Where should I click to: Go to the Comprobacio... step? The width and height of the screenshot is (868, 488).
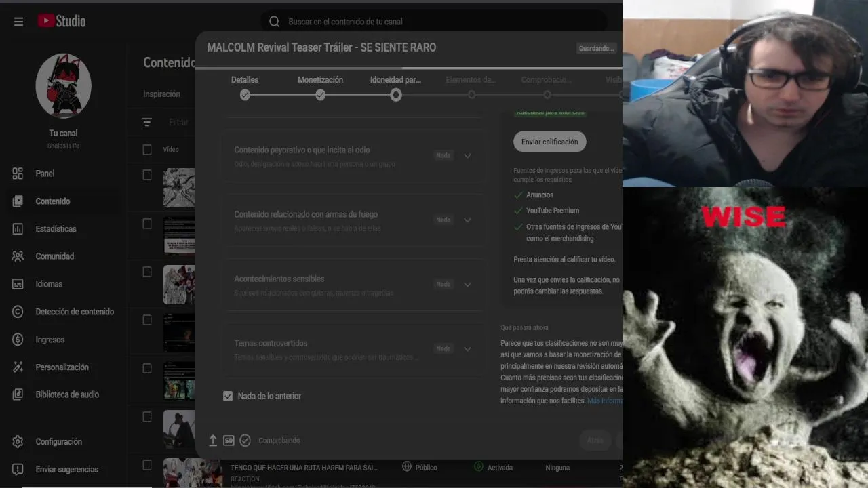pyautogui.click(x=546, y=80)
